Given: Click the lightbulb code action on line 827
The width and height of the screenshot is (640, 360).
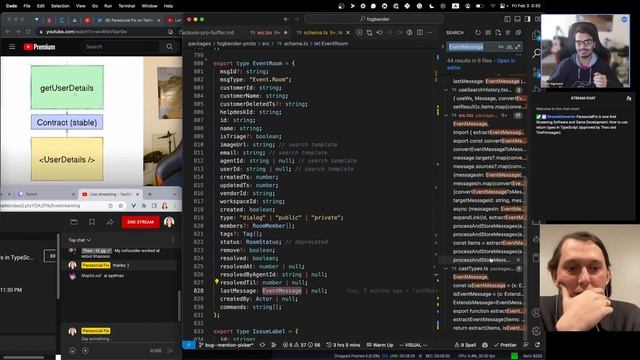Looking at the screenshot, I should tap(217, 282).
